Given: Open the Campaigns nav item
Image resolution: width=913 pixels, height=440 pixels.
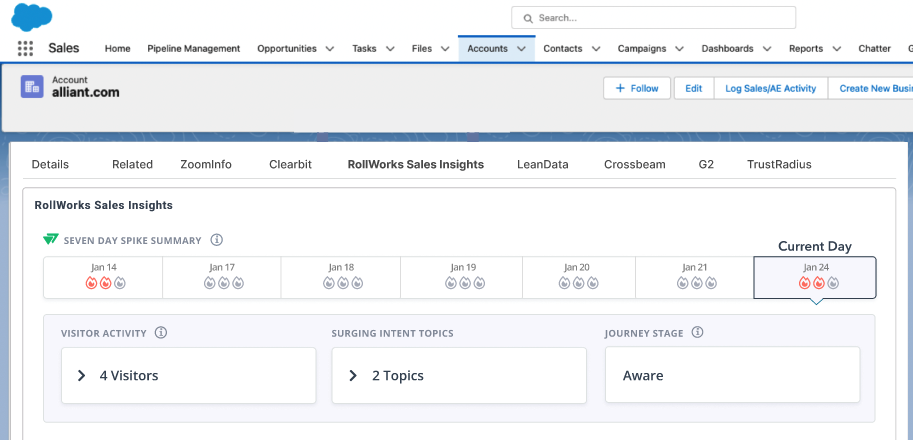Looking at the screenshot, I should (x=642, y=49).
